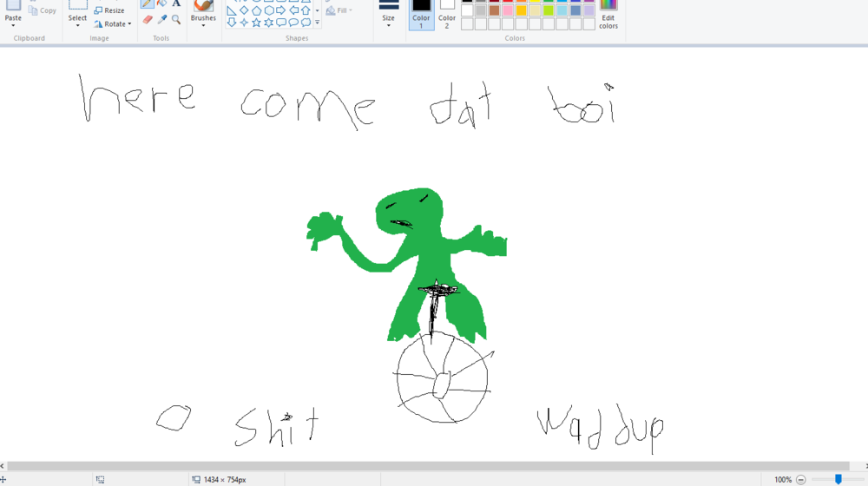Click the Copy button
Viewport: 868px width, 486px height.
(43, 10)
